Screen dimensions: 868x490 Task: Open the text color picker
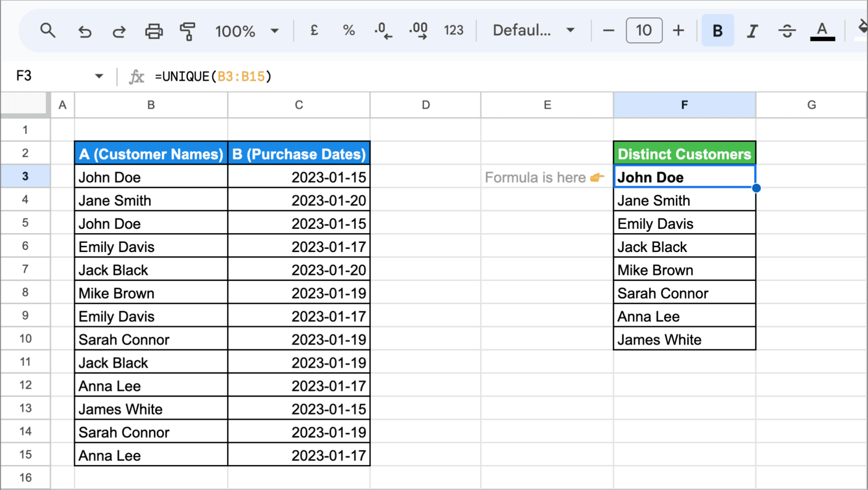coord(822,31)
